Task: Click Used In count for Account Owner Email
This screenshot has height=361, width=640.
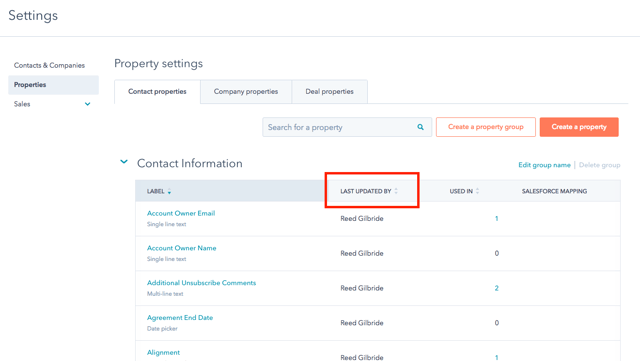Action: coord(496,218)
